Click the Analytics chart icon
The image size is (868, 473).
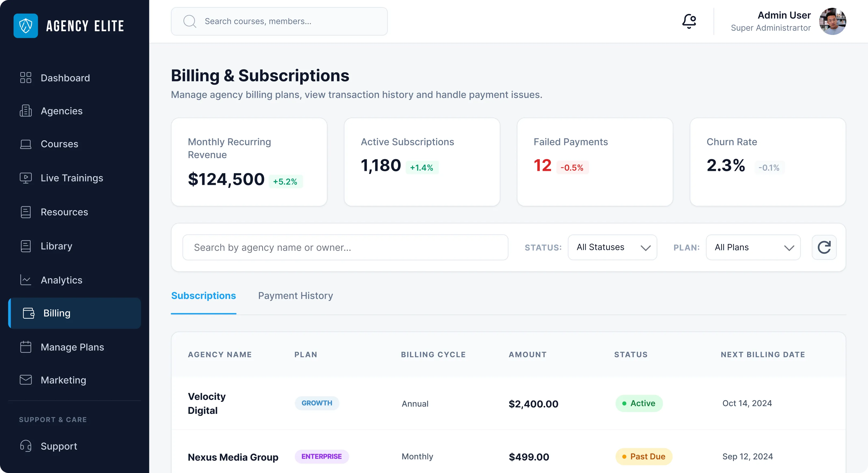coord(26,280)
